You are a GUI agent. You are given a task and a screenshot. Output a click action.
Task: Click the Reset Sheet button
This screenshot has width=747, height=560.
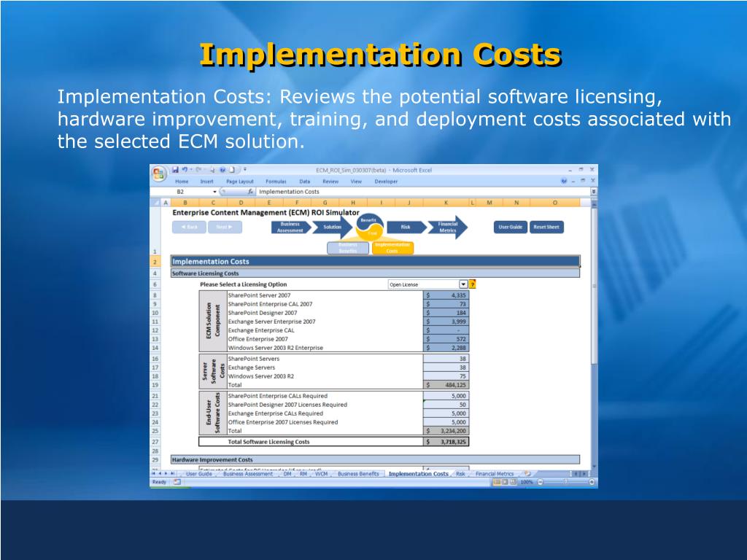pos(546,227)
